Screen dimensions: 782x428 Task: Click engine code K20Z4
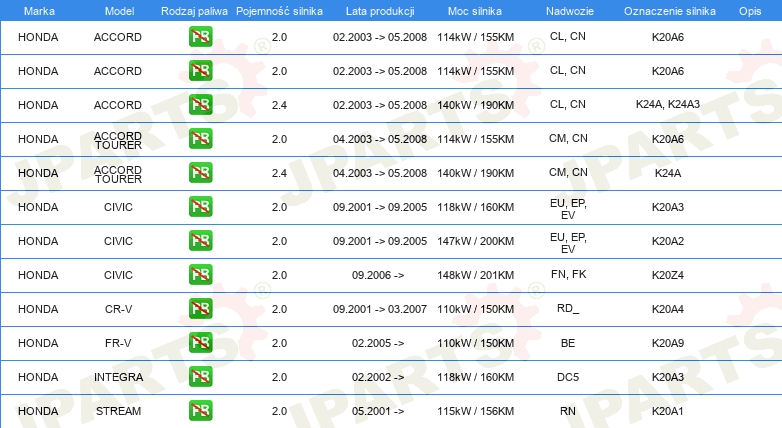point(668,275)
